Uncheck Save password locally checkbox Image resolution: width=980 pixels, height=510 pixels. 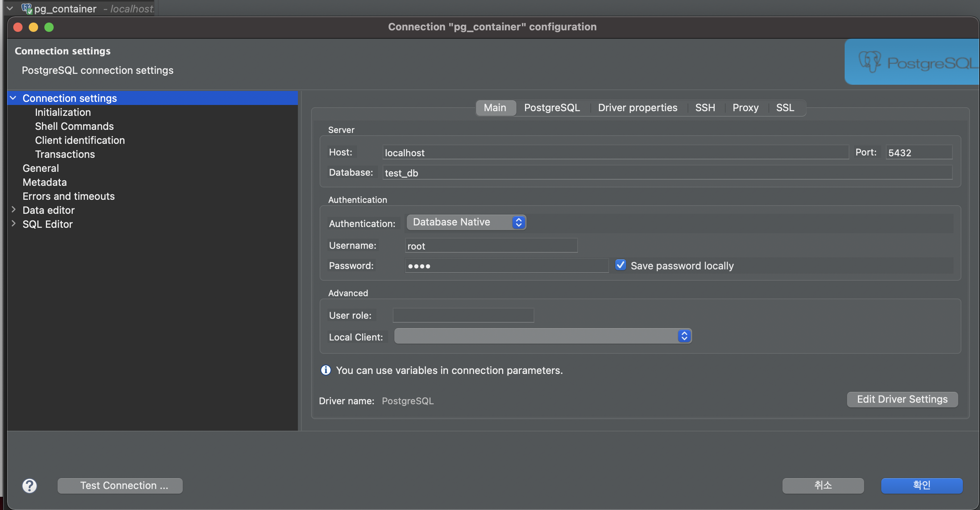(621, 265)
